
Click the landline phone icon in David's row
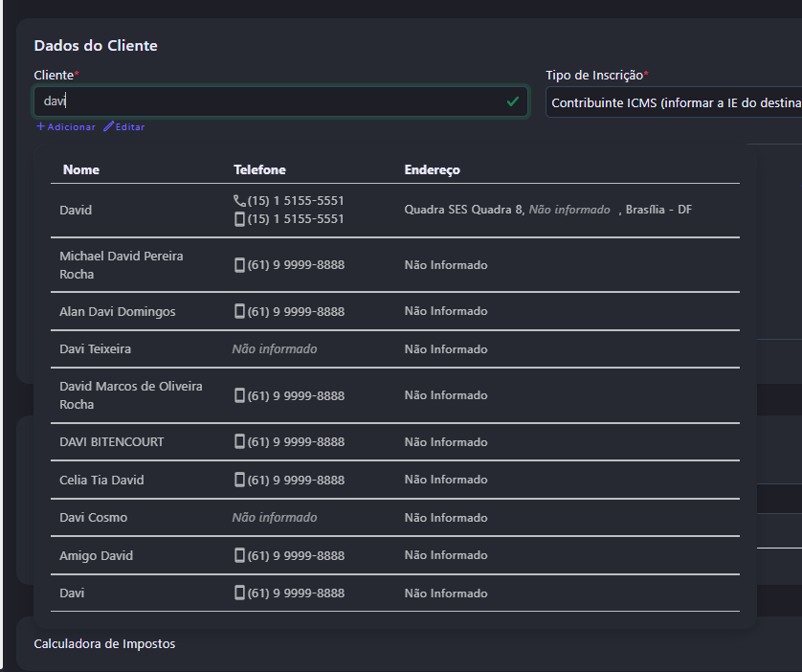(239, 201)
